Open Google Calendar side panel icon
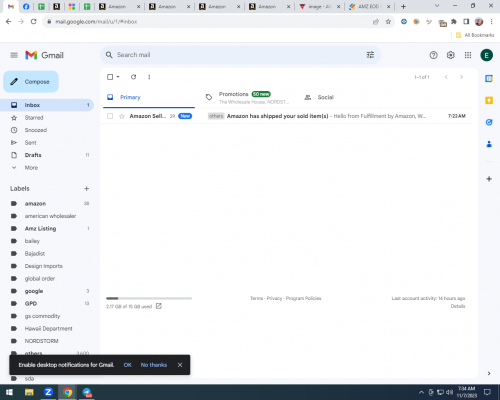This screenshot has height=400, width=500. click(x=489, y=79)
